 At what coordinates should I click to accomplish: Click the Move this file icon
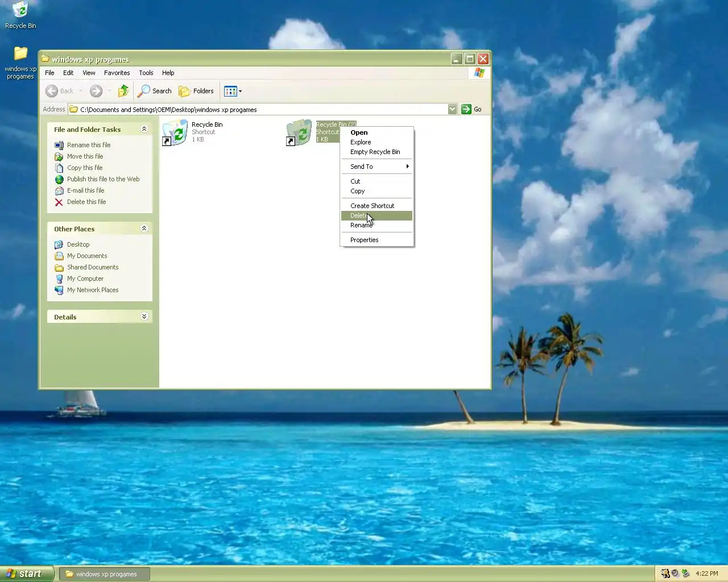59,156
